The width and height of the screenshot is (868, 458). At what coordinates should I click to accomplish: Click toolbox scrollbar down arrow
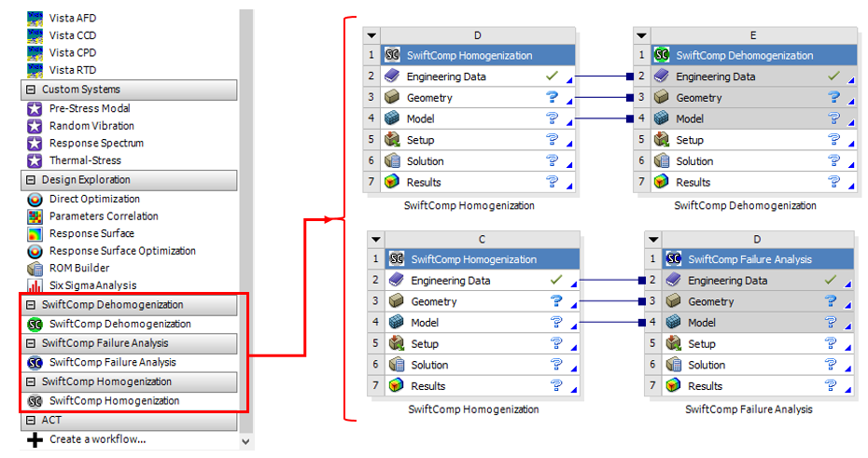pos(245,441)
